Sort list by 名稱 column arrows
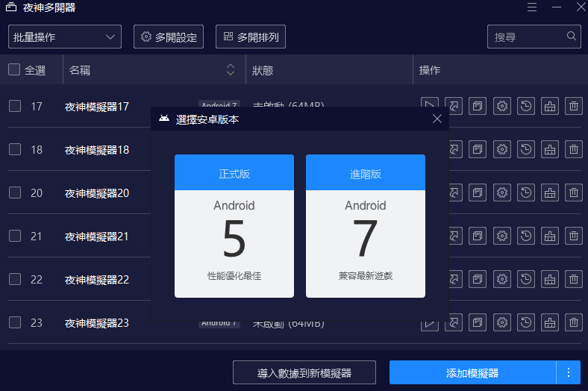This screenshot has height=391, width=588. (x=231, y=69)
